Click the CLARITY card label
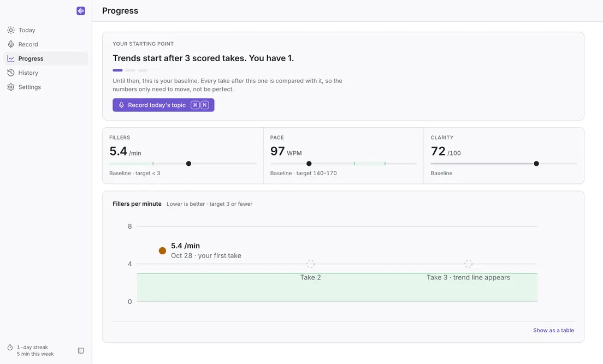 click(442, 138)
